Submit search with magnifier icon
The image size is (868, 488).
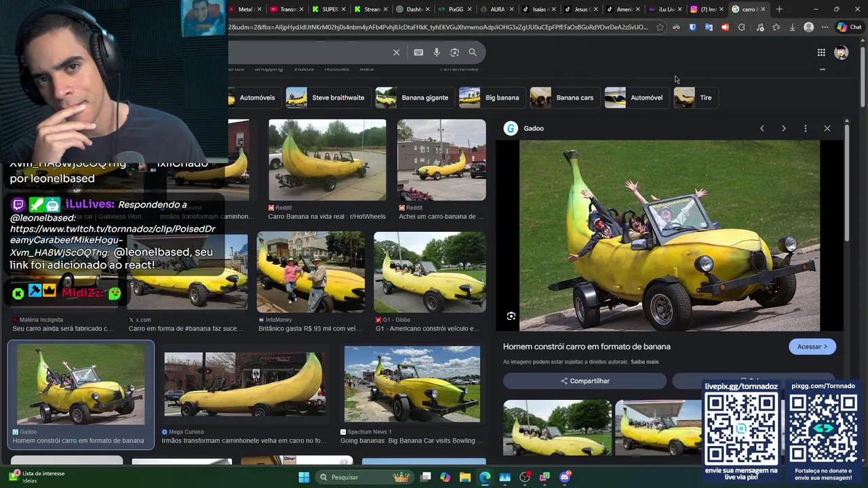point(473,52)
